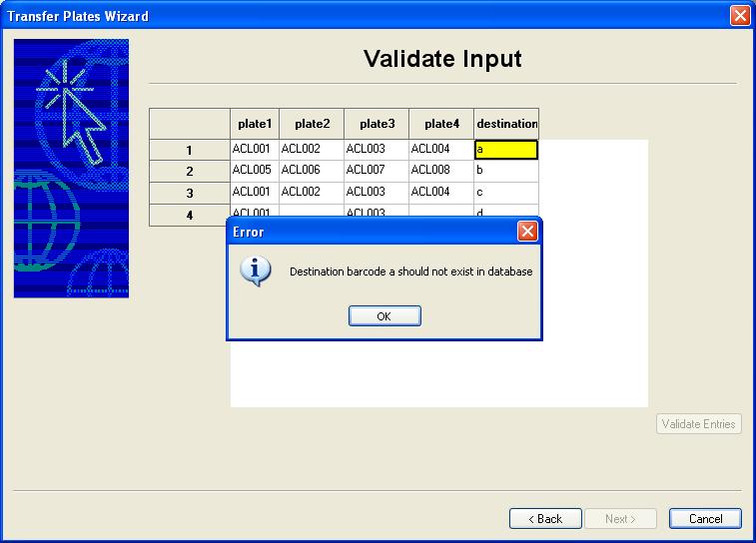Select destination cell 'c' in row 3

pos(506,193)
